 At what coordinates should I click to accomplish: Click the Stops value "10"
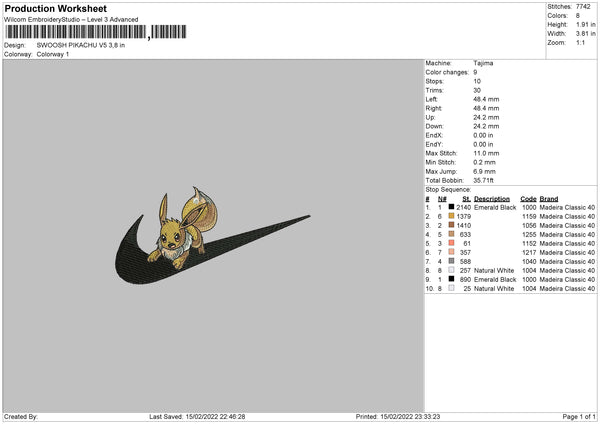coord(477,81)
